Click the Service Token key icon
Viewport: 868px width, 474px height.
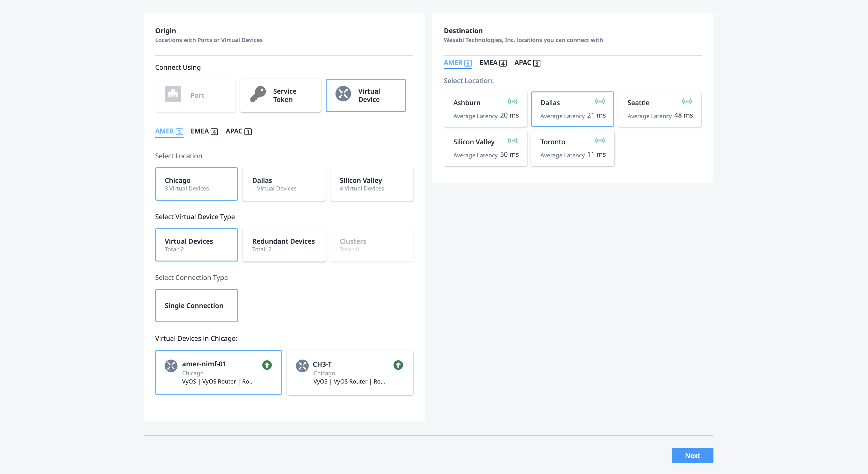(258, 94)
